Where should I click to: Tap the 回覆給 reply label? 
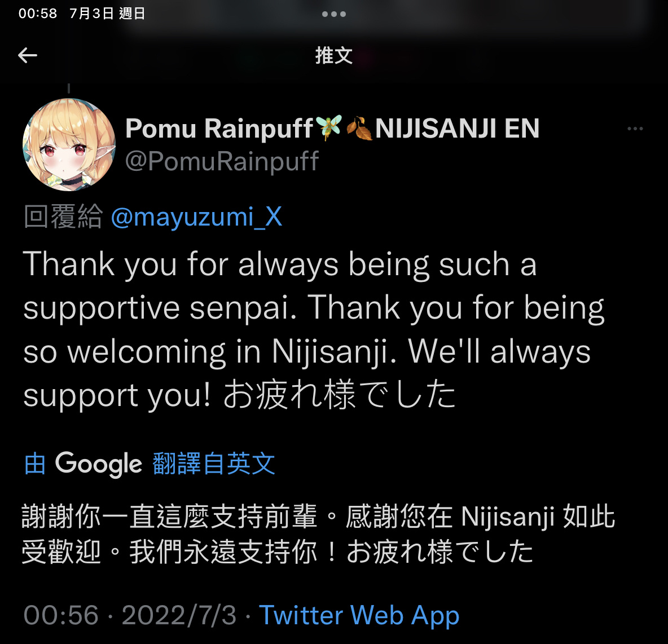[63, 217]
